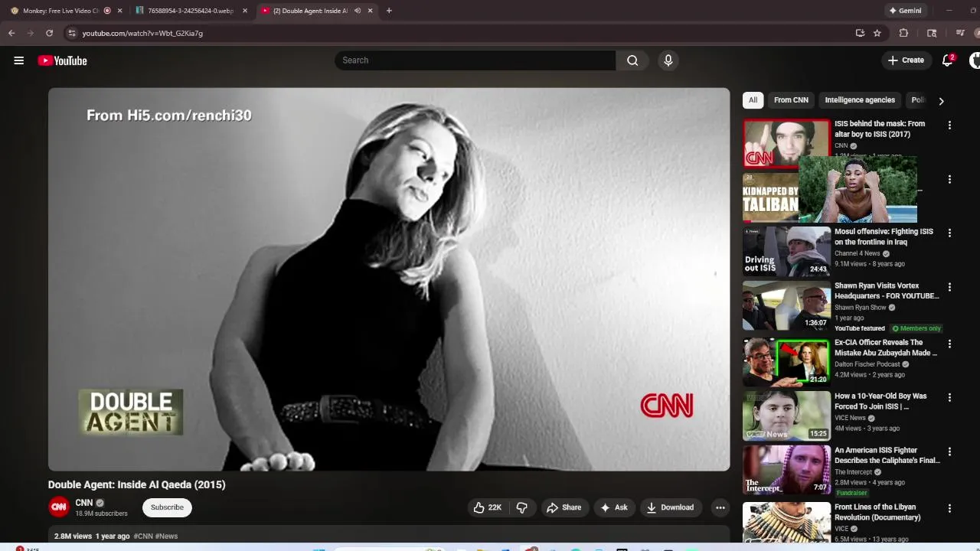Open the YouTube hamburger guide menu

click(18, 60)
